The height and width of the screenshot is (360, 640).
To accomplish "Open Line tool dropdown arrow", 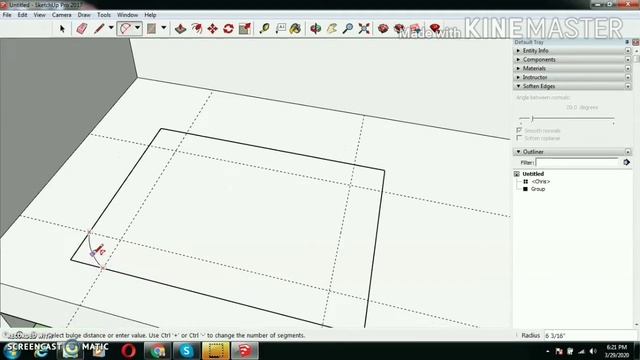I will pos(111,28).
